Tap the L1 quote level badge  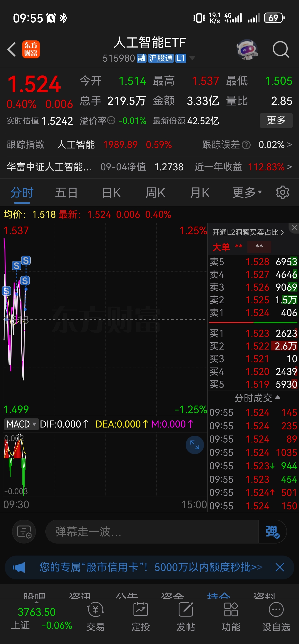(181, 58)
